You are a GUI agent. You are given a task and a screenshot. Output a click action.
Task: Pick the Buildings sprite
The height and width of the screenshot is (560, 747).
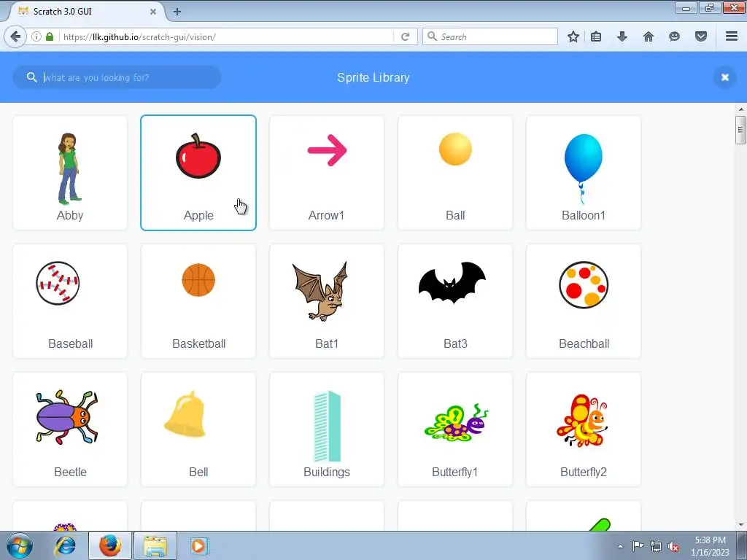pyautogui.click(x=327, y=429)
